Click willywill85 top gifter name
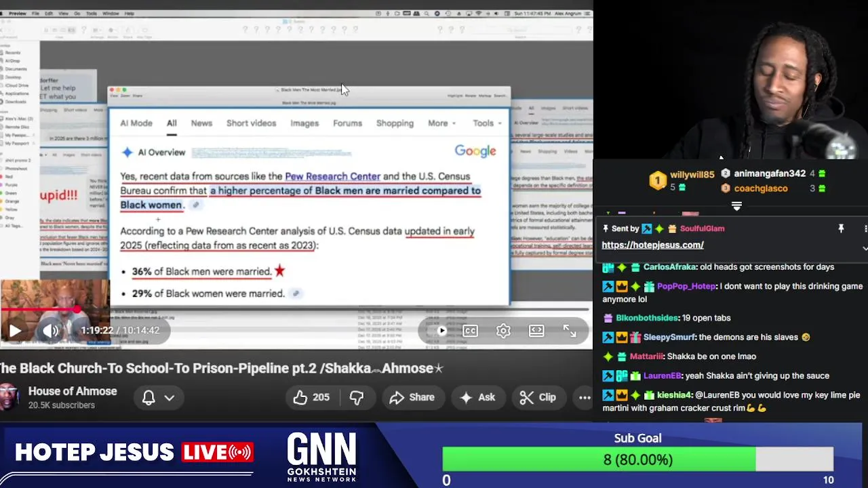Image resolution: width=868 pixels, height=488 pixels. [692, 175]
